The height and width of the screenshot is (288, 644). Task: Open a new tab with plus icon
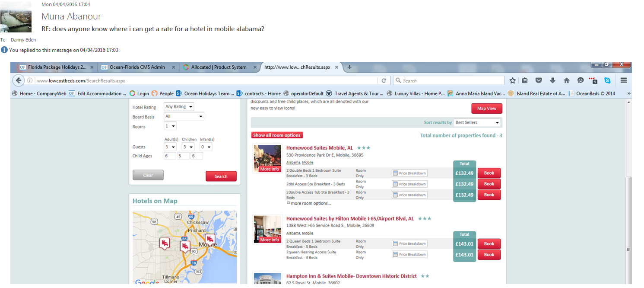[x=349, y=67]
